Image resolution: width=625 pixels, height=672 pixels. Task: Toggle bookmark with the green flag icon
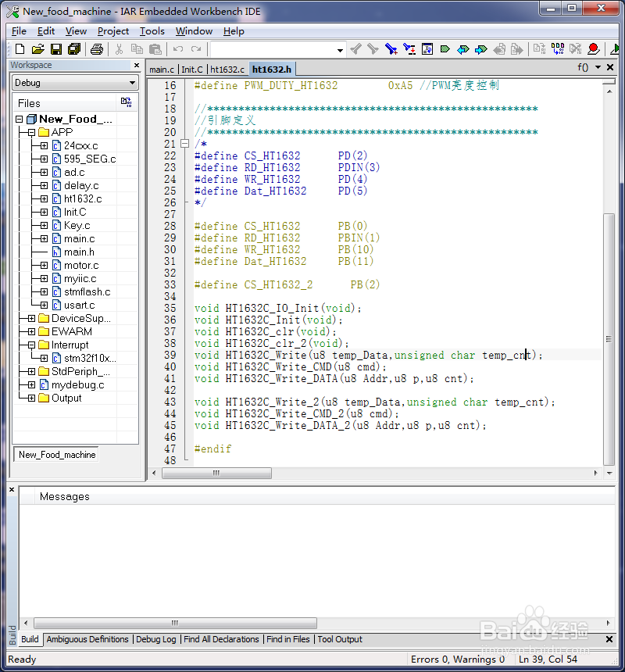click(445, 49)
